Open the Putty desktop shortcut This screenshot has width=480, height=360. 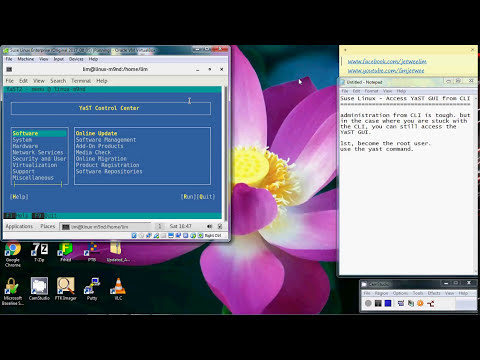click(92, 289)
